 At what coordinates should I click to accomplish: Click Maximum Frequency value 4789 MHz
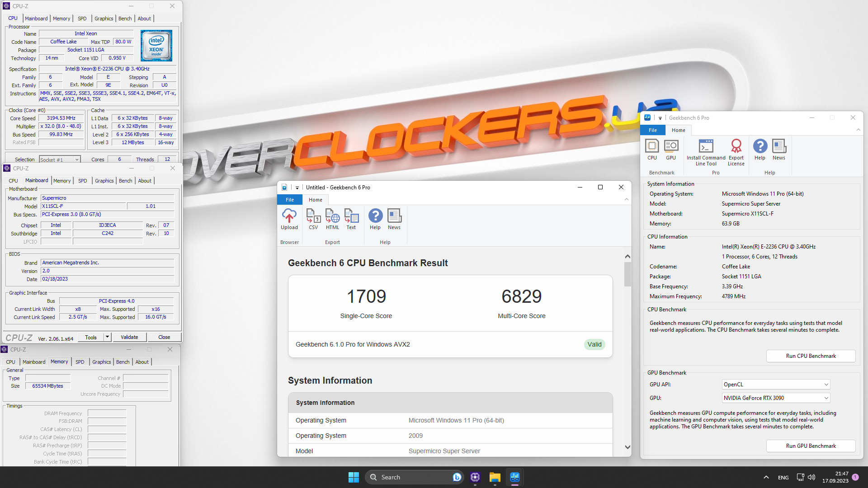tap(733, 296)
